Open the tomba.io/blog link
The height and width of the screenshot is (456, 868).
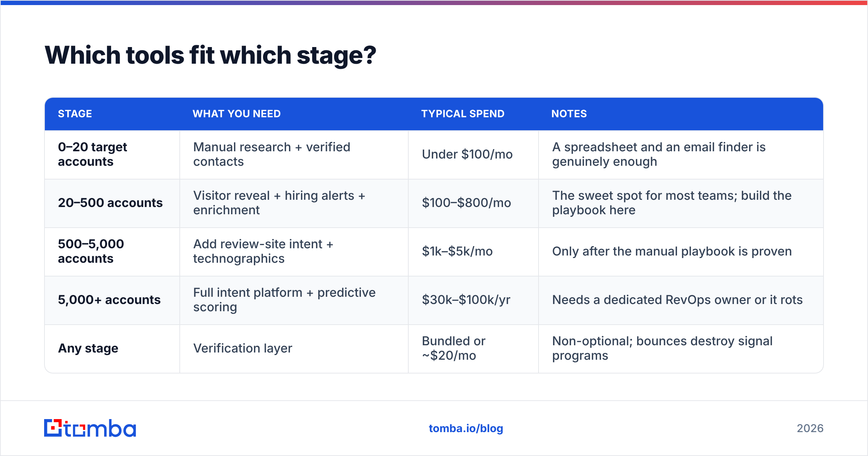tap(466, 428)
